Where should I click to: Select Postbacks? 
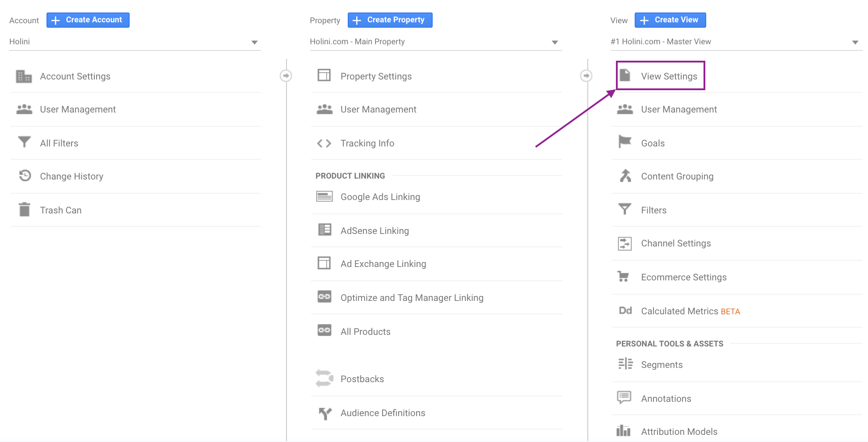362,379
